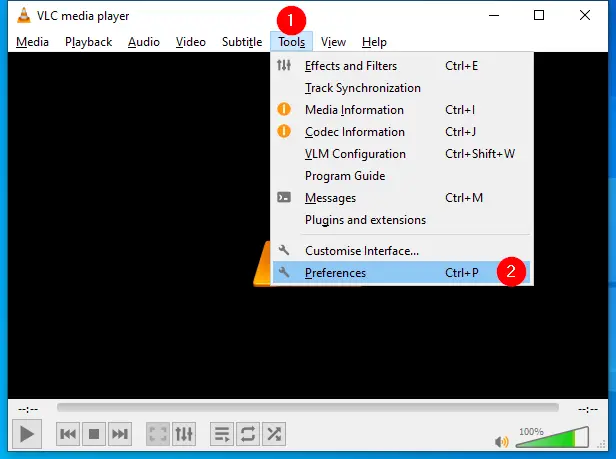Skip to next media track

pos(120,434)
